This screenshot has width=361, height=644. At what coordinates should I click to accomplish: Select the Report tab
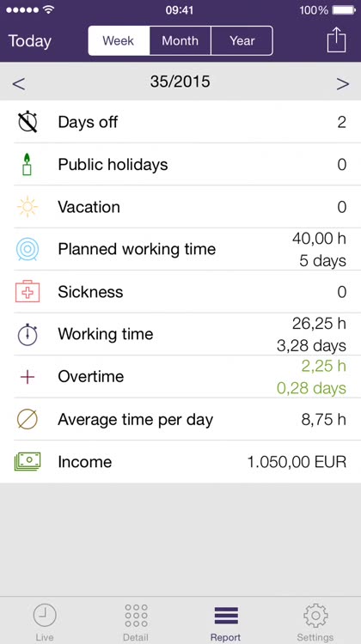[x=226, y=623]
